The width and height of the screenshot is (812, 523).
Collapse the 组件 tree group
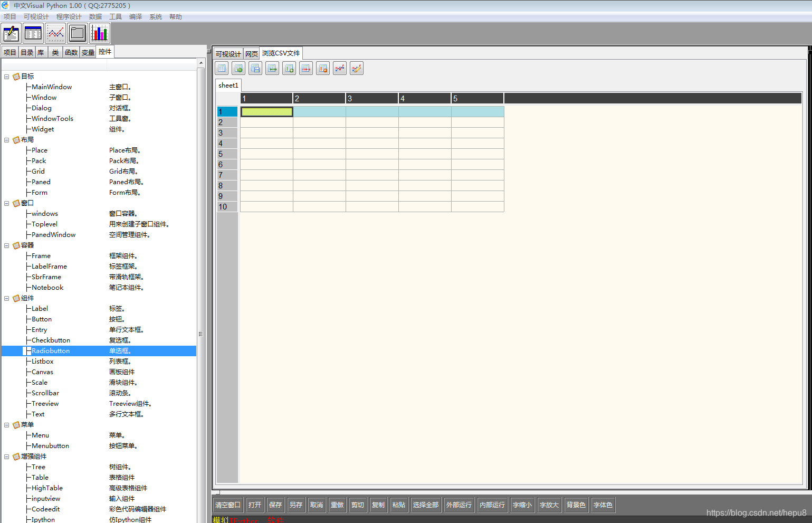tap(7, 298)
